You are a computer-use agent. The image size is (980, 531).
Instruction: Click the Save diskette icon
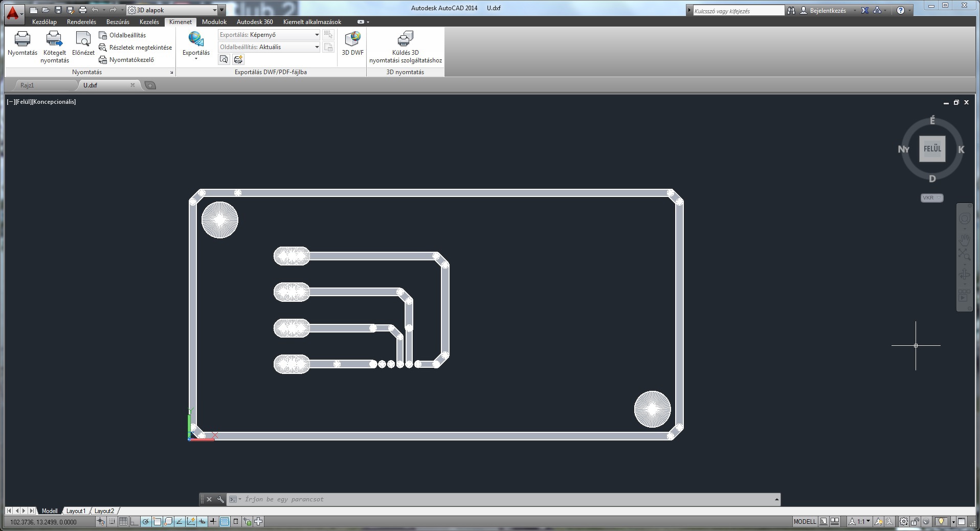(58, 10)
